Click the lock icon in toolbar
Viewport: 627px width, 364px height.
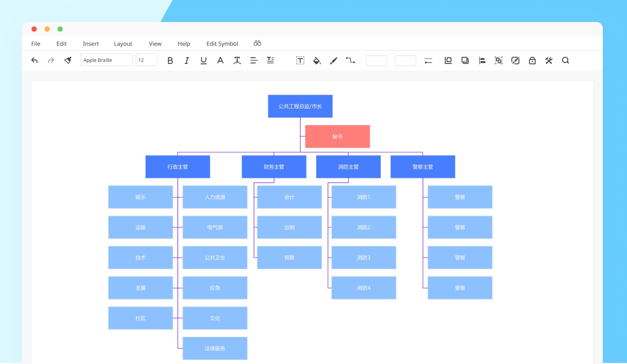532,60
